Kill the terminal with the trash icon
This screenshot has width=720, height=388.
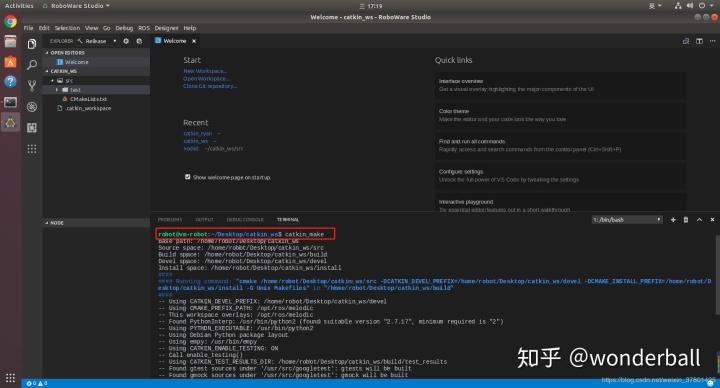pyautogui.click(x=686, y=219)
